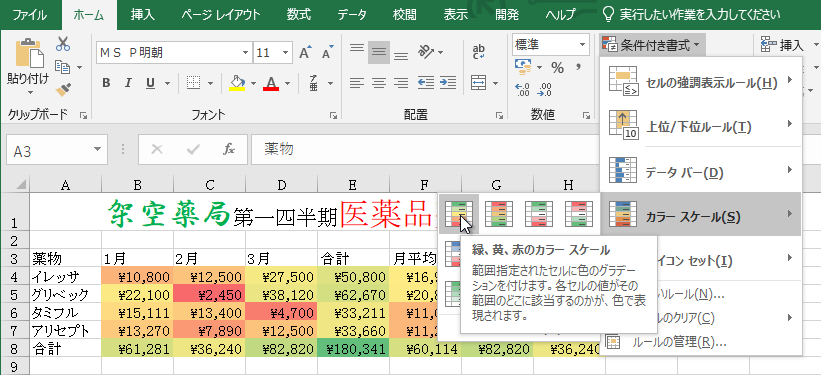Click the Borders icon

pyautogui.click(x=194, y=83)
